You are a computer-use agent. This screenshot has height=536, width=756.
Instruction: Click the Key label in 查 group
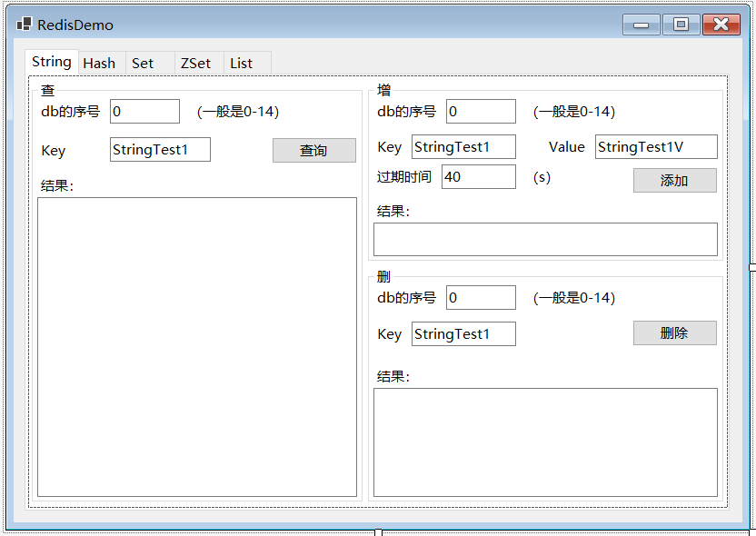pos(53,151)
